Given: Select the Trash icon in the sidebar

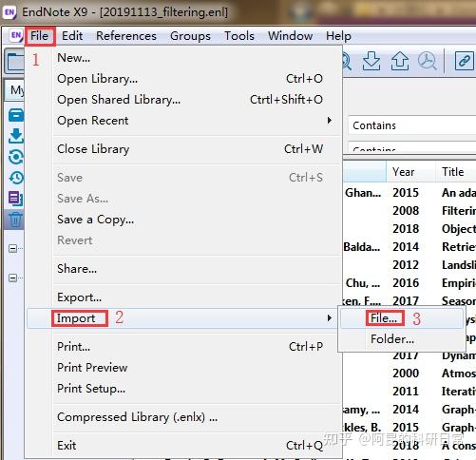Looking at the screenshot, I should coord(15,220).
